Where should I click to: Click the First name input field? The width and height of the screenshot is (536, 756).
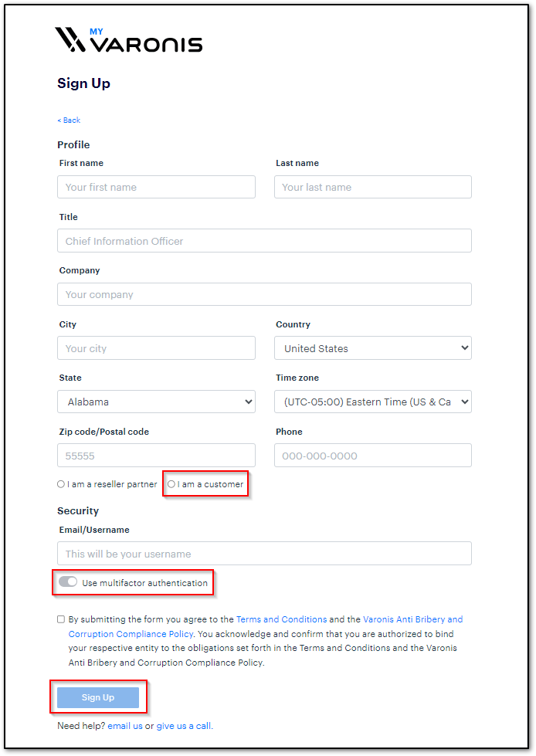pos(156,187)
